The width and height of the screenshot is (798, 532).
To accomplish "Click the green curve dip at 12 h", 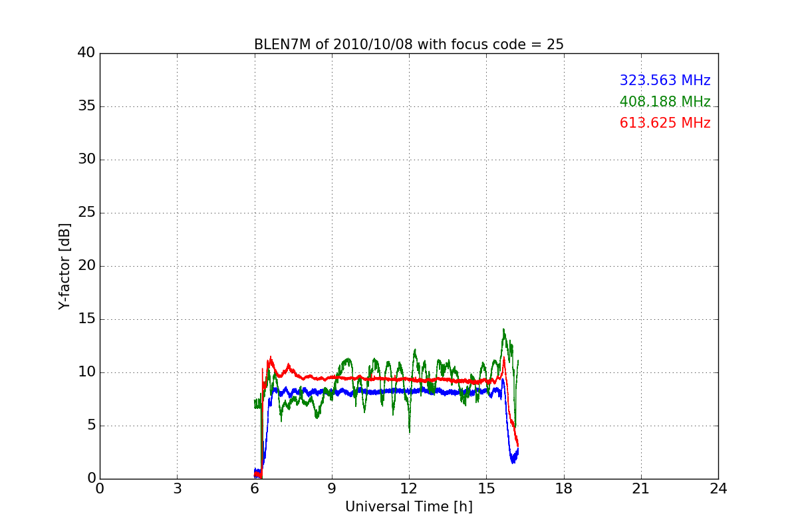I will pyautogui.click(x=410, y=431).
